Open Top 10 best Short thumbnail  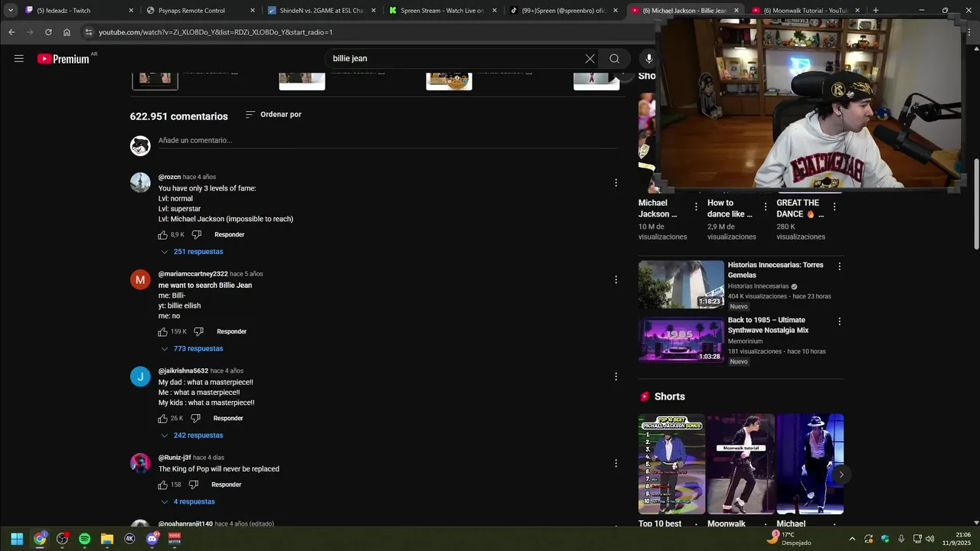point(671,464)
